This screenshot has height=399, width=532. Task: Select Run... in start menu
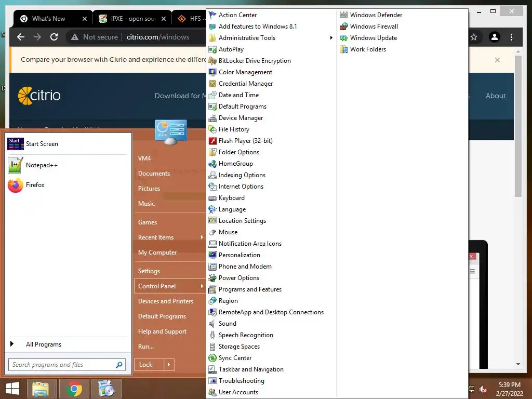[146, 347]
